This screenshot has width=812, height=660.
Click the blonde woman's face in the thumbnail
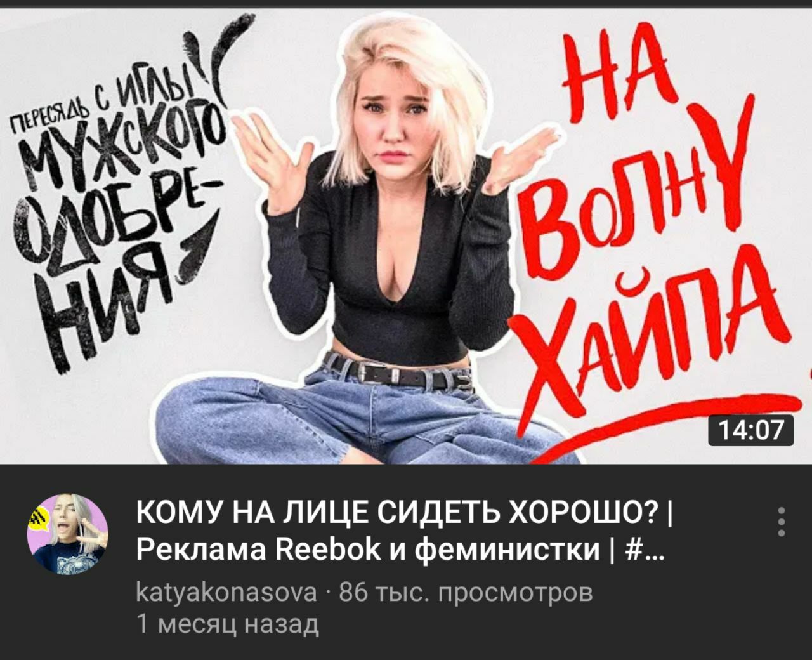click(395, 123)
